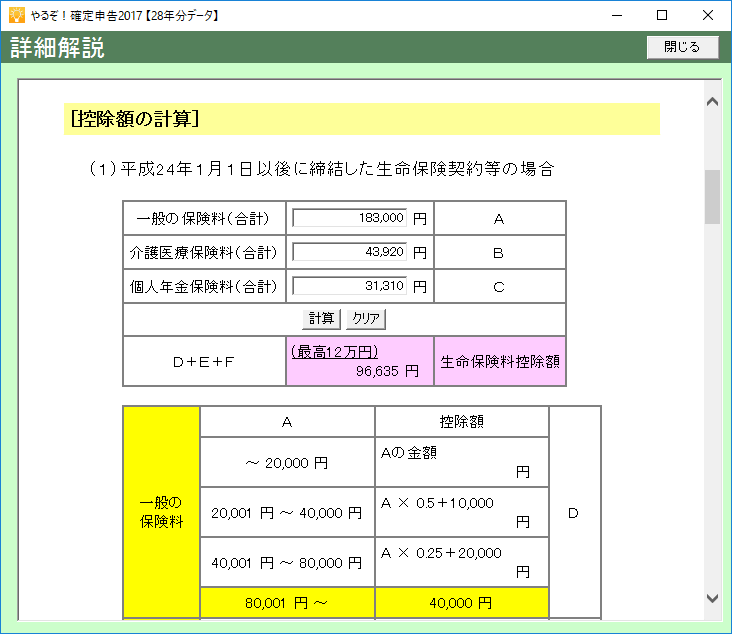Click the [控除額の計算] heading
Viewport: 732px width, 634px height.
[x=135, y=119]
